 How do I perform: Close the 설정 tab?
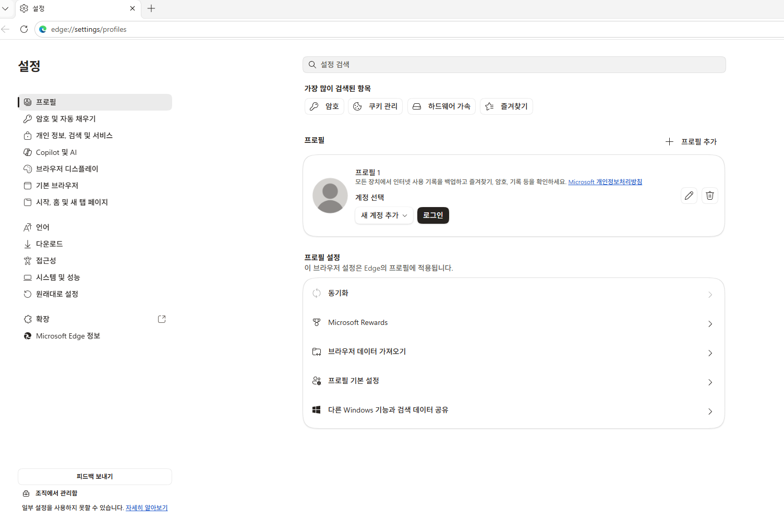pos(132,8)
